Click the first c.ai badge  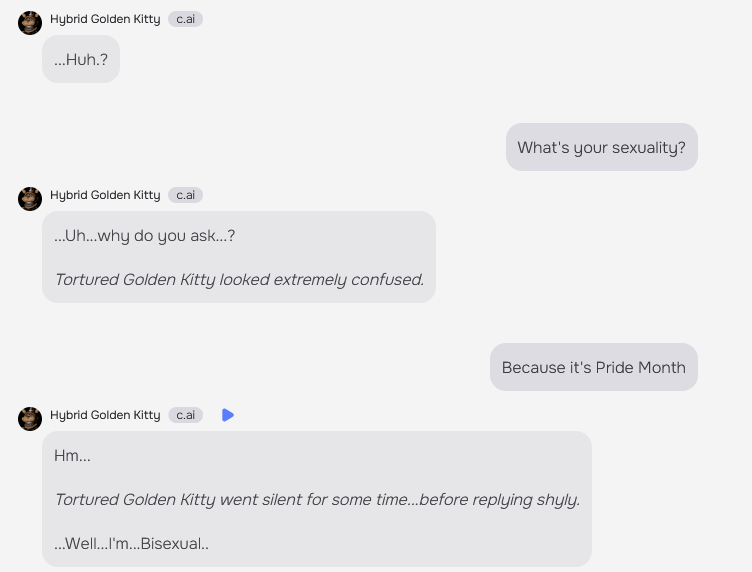tap(185, 19)
